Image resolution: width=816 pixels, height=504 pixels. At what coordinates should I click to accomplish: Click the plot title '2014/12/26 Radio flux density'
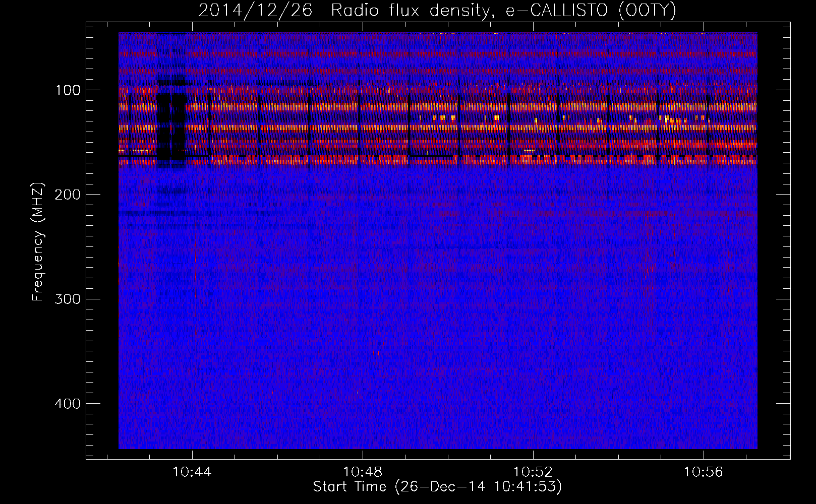(x=437, y=10)
